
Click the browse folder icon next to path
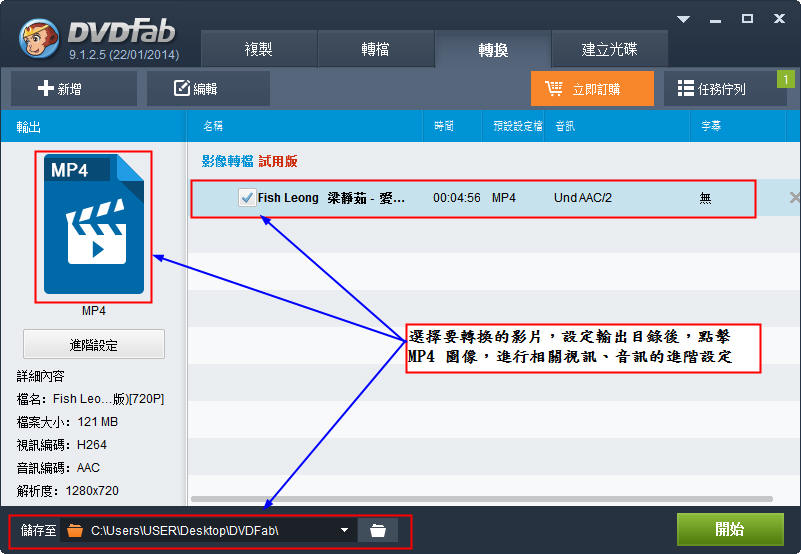(x=377, y=530)
